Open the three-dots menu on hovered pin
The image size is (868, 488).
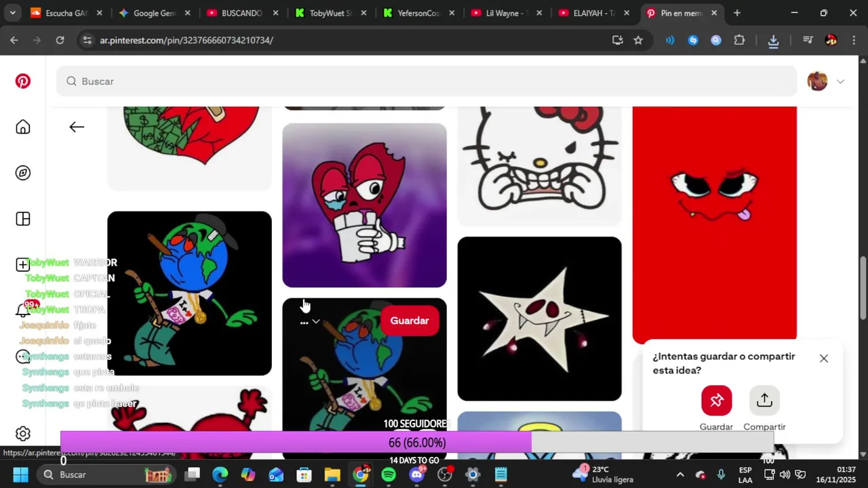point(304,322)
